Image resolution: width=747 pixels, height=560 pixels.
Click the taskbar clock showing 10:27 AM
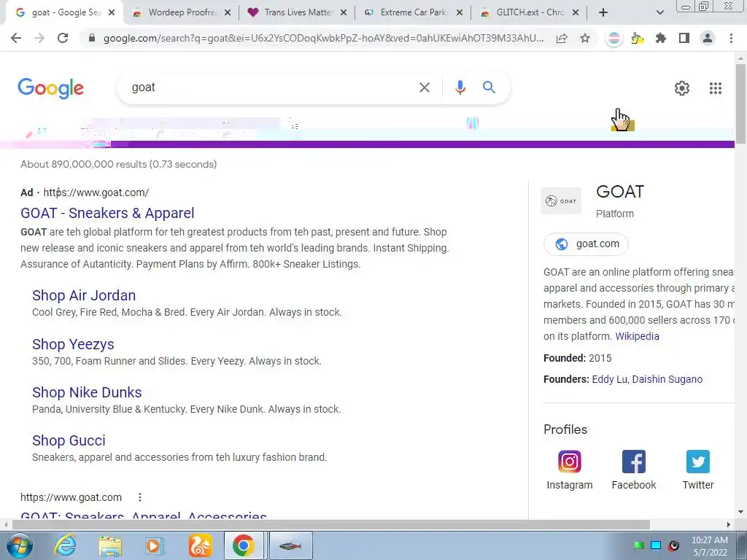709,545
